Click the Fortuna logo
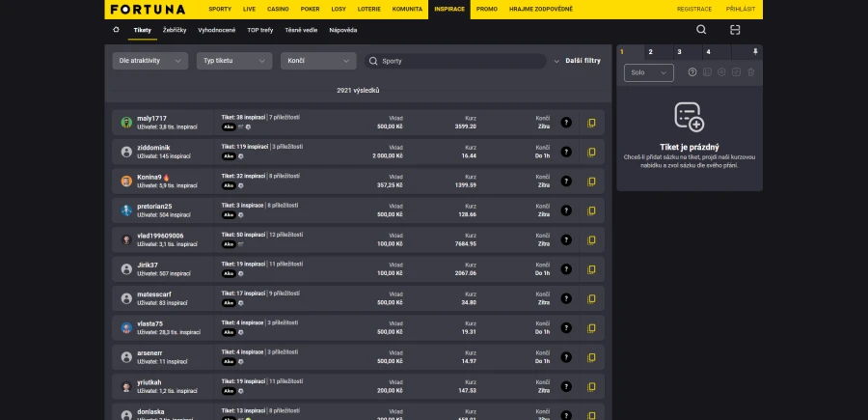This screenshot has width=868, height=420. [148, 10]
